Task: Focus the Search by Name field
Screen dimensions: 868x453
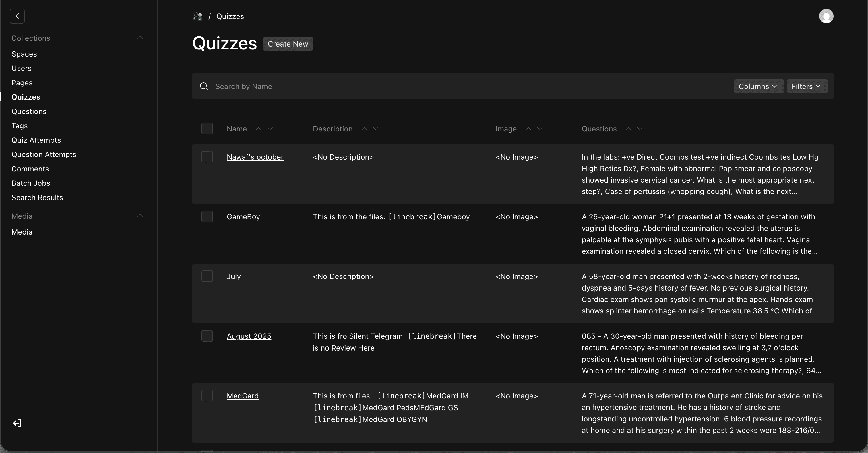Action: (438, 86)
